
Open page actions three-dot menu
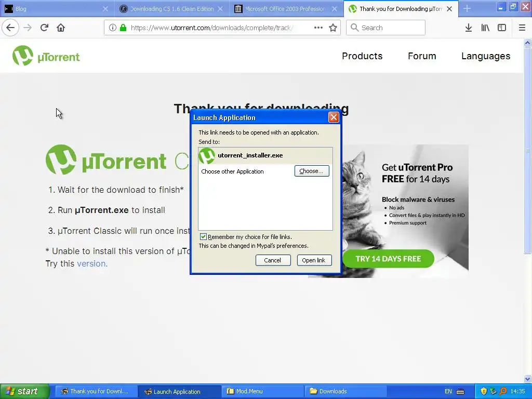[318, 28]
